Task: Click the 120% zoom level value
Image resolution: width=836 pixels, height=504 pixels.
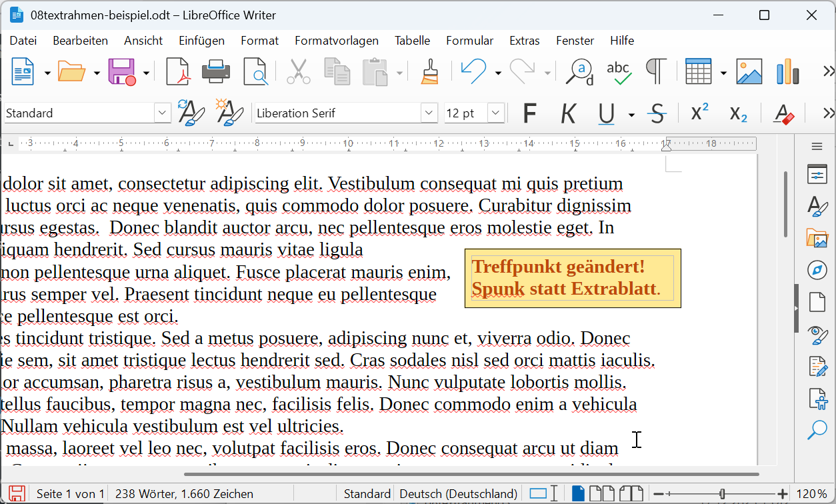Action: (x=811, y=494)
